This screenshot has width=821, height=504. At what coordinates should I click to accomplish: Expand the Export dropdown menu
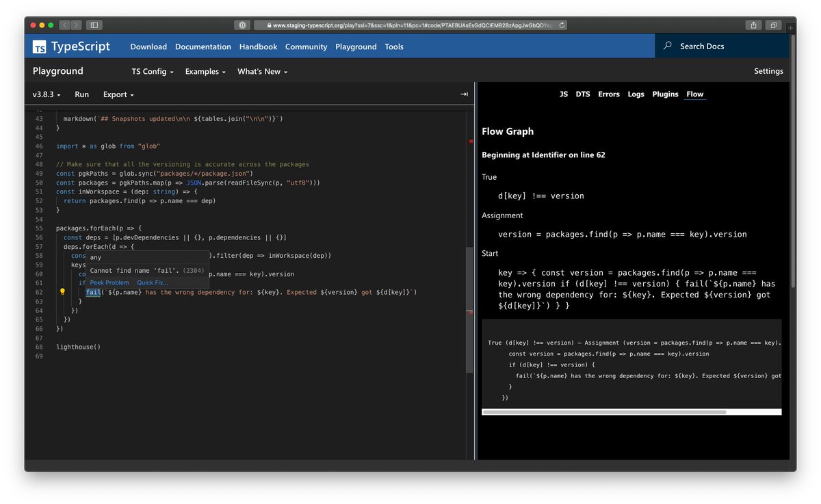(118, 94)
